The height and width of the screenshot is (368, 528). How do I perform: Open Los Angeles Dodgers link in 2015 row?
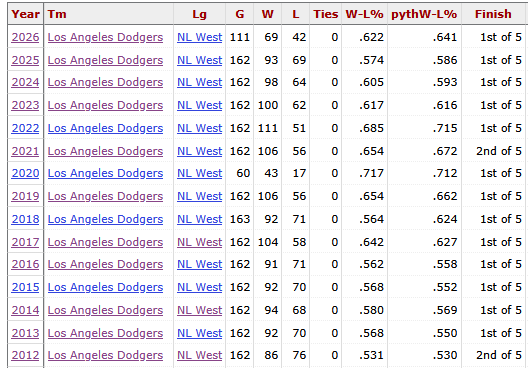point(105,287)
